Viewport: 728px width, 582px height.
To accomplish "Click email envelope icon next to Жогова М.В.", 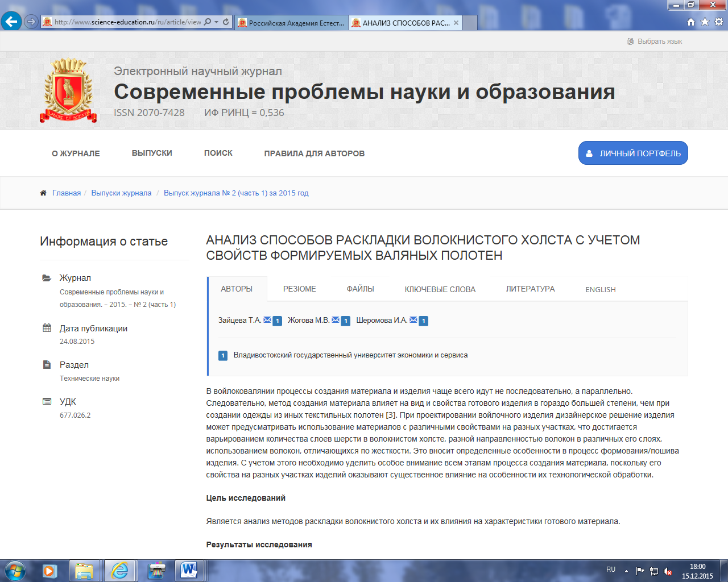I will click(x=336, y=320).
